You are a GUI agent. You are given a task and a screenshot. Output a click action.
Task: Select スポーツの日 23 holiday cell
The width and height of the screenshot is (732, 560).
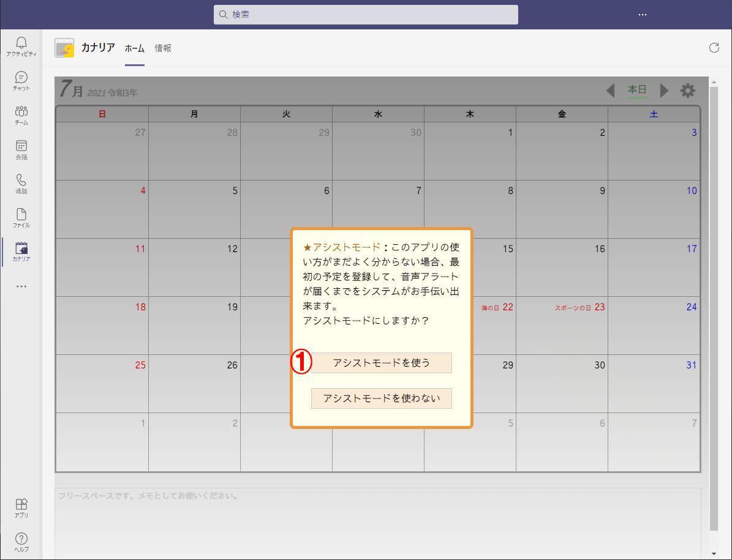coord(562,326)
